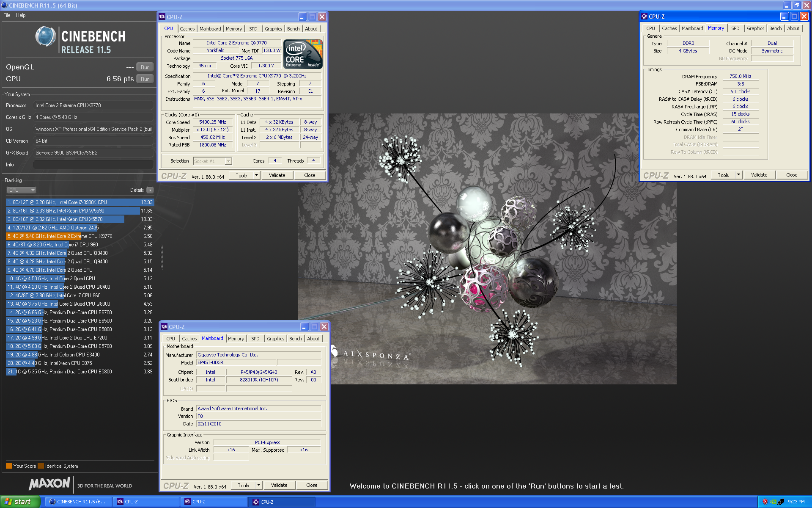This screenshot has width=812, height=508.
Task: Run the OpenGL benchmark
Action: pyautogui.click(x=145, y=67)
